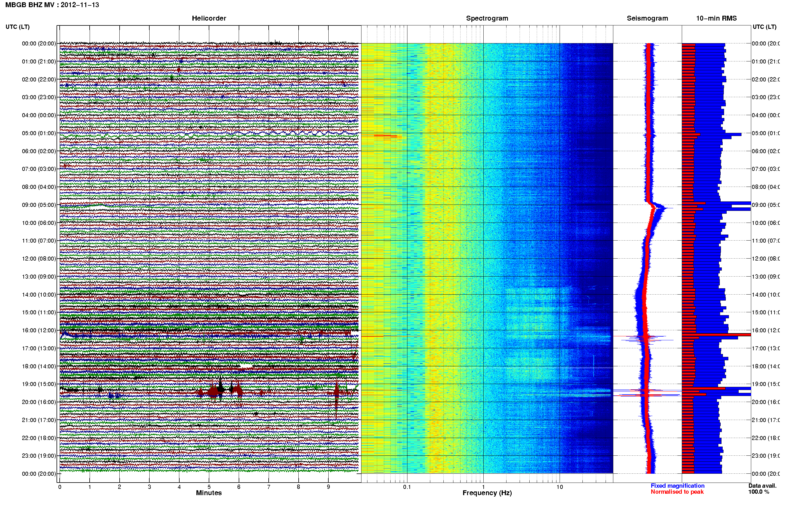This screenshot has width=812, height=508.
Task: Click the Minutes axis label under the helicorder
Action: [209, 493]
